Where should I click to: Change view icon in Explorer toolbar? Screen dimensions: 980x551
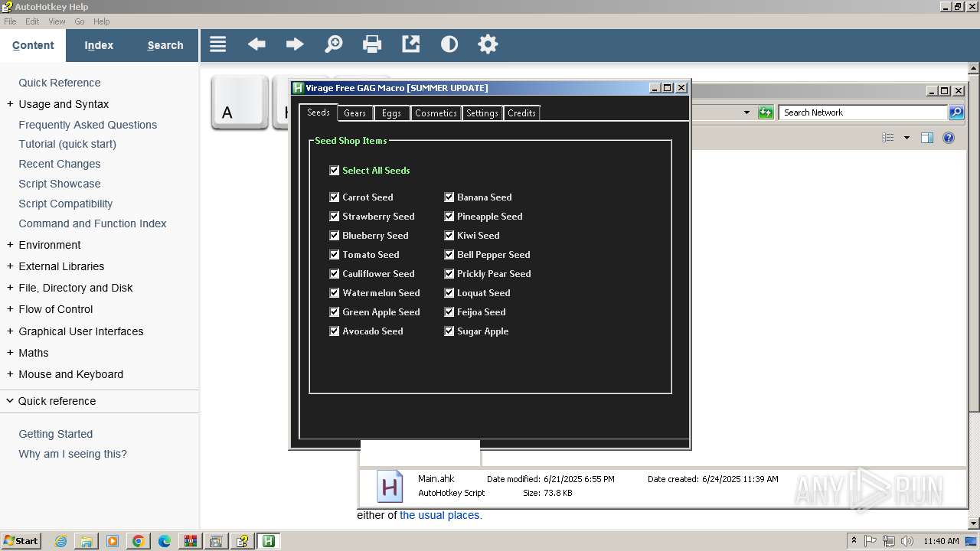coord(888,138)
